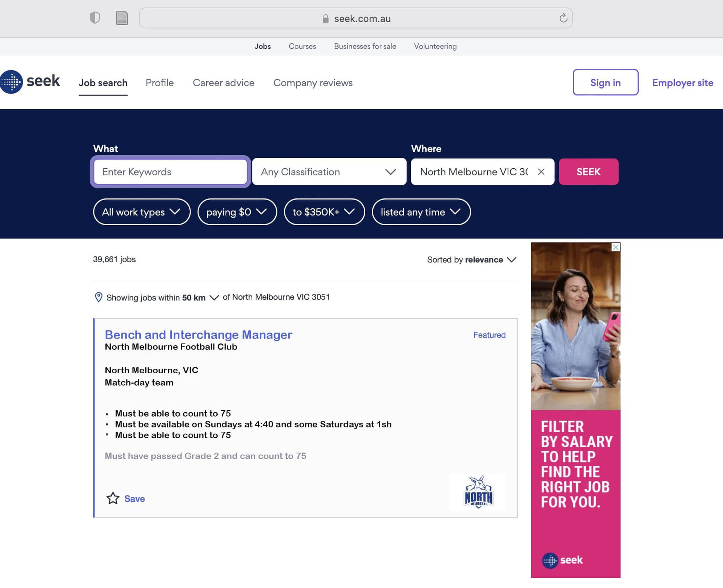The image size is (723, 588).
Task: Switch to the Job search tab
Action: [103, 82]
